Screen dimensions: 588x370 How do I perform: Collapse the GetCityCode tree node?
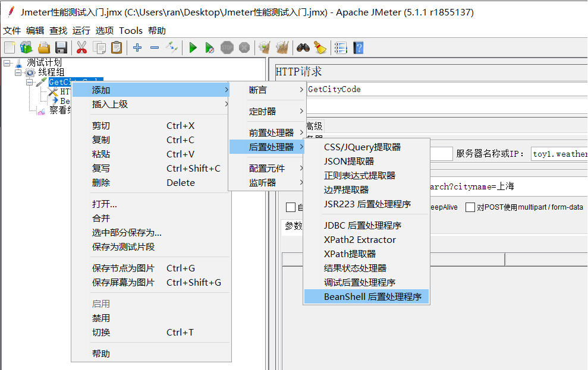click(x=29, y=82)
